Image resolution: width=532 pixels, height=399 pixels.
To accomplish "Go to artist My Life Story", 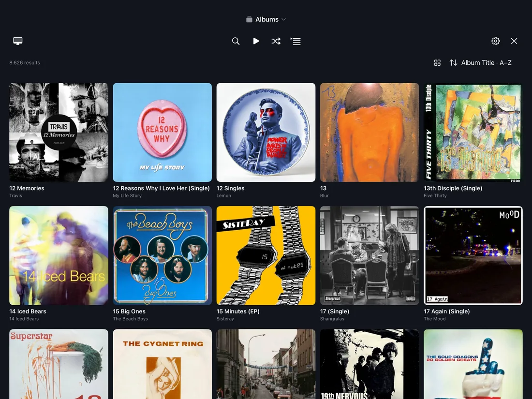I will (127, 196).
